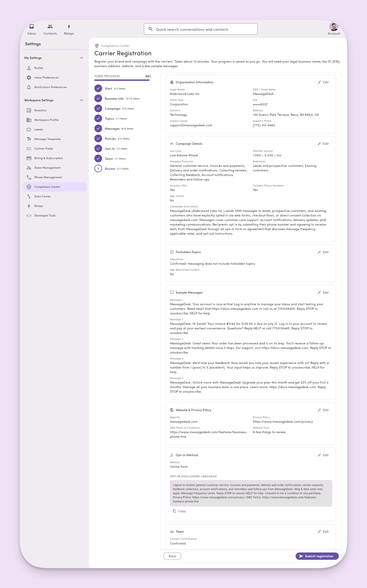Click the Opt-In step checkmark circle
The image size is (367, 588).
point(98,148)
